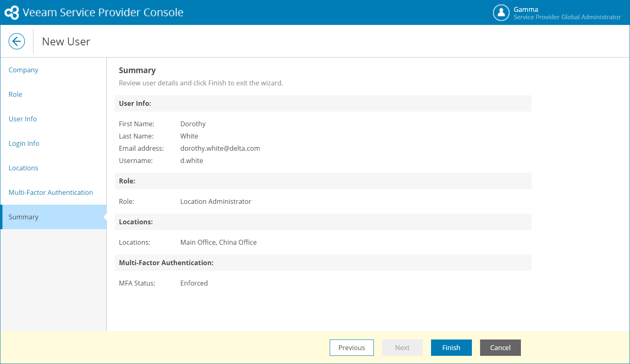Screen dimensions: 630x364
Task: Click the Email address label
Action: tap(141, 148)
